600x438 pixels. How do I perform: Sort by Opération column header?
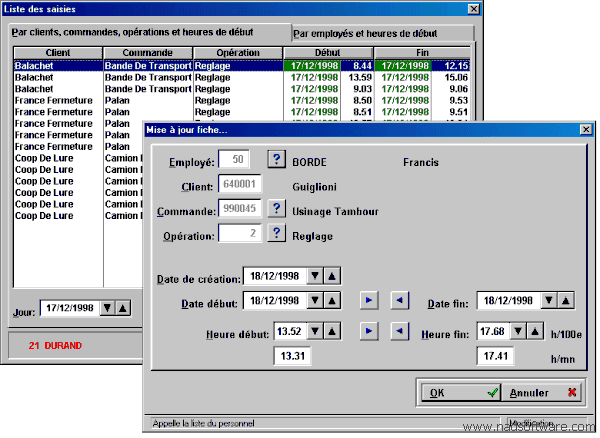pos(238,53)
